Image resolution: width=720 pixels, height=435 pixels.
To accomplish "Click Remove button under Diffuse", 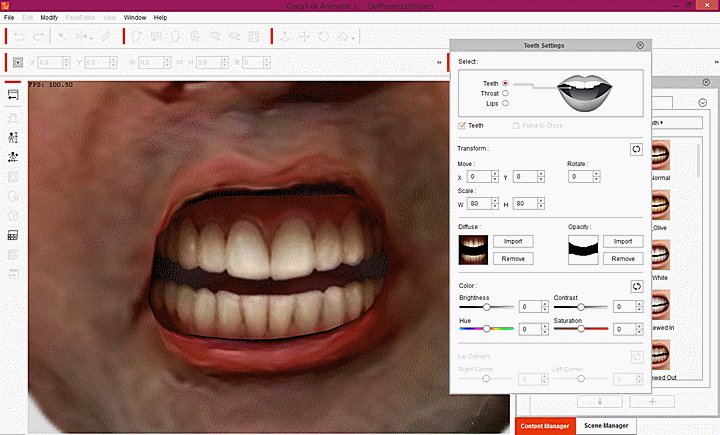I will tap(513, 259).
